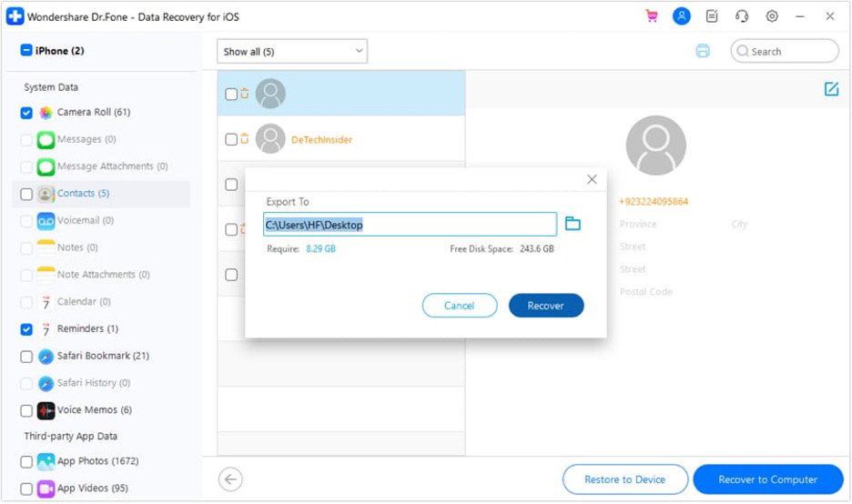Screen dimensions: 852x504
Task: Click the Province field
Action: point(638,224)
